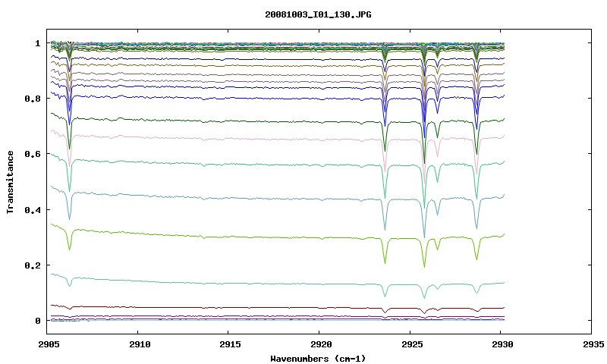The image size is (607, 364).
Task: Click the Wavenumbers (cm-1) axis label
Action: pyautogui.click(x=318, y=359)
